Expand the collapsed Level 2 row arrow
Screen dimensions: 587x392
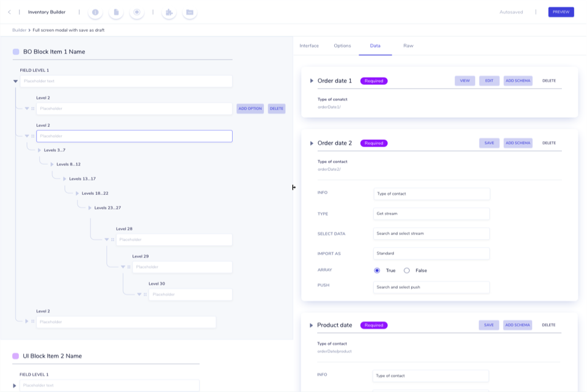point(27,321)
